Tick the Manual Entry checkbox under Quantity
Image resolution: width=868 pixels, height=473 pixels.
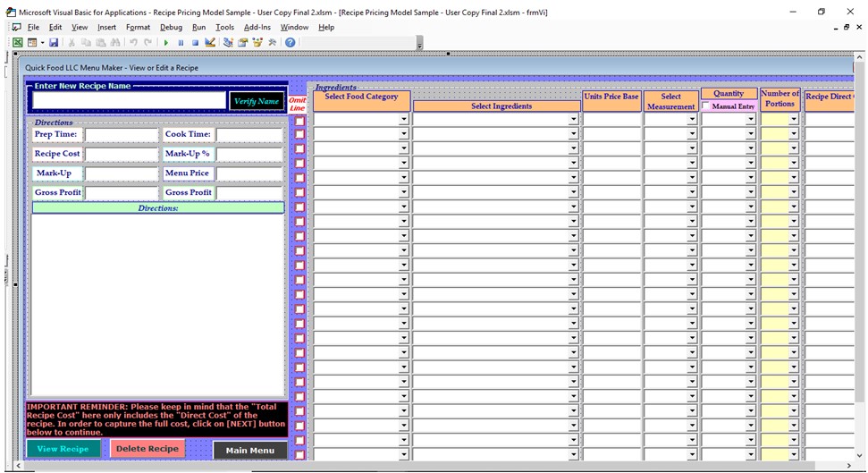click(x=706, y=106)
